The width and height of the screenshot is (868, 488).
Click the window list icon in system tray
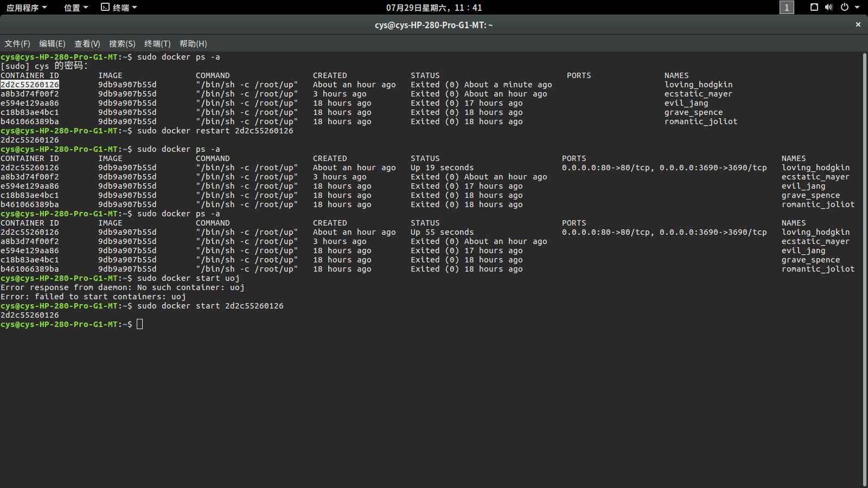814,7
